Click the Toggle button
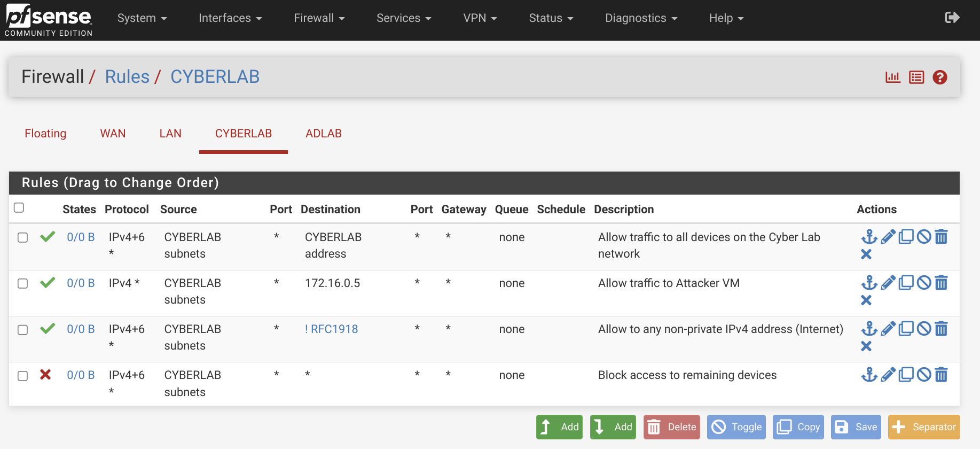The height and width of the screenshot is (449, 980). [736, 427]
